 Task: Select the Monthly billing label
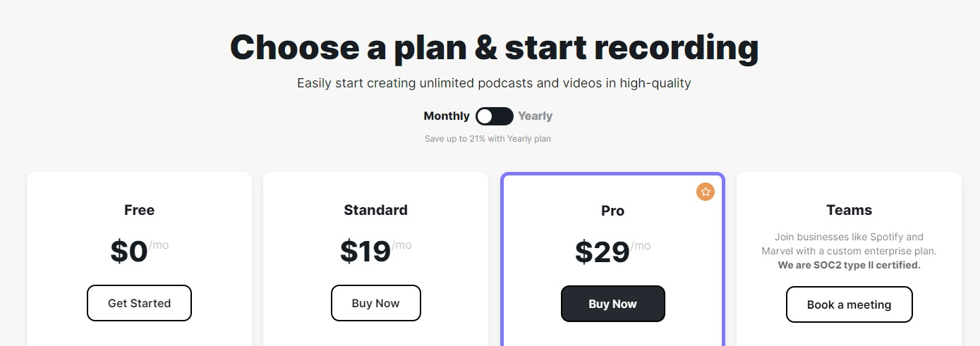coord(447,116)
